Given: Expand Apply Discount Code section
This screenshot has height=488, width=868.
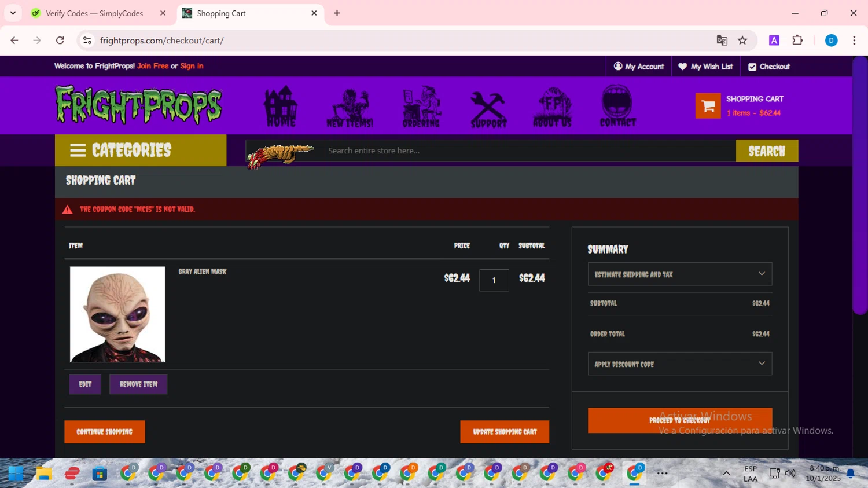Looking at the screenshot, I should click(x=680, y=364).
